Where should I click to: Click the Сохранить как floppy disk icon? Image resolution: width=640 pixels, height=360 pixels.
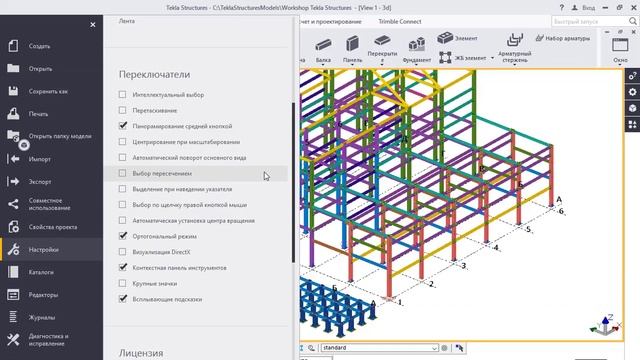point(13,91)
